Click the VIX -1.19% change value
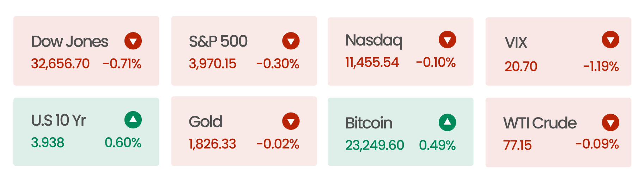This screenshot has width=644, height=181. click(601, 66)
